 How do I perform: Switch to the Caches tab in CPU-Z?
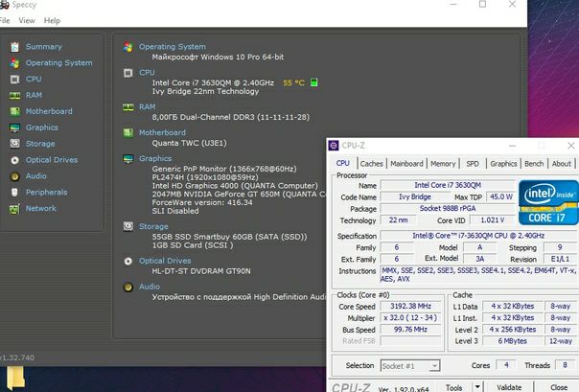click(x=371, y=164)
